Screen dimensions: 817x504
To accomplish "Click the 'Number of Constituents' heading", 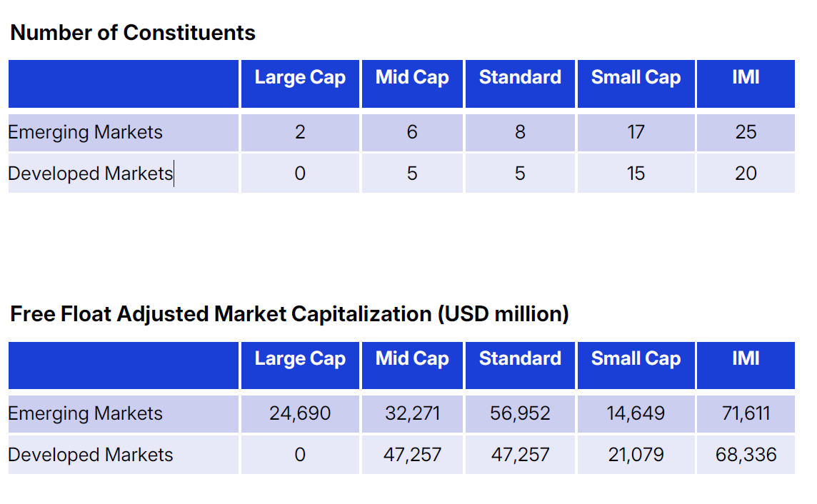I will (x=133, y=33).
